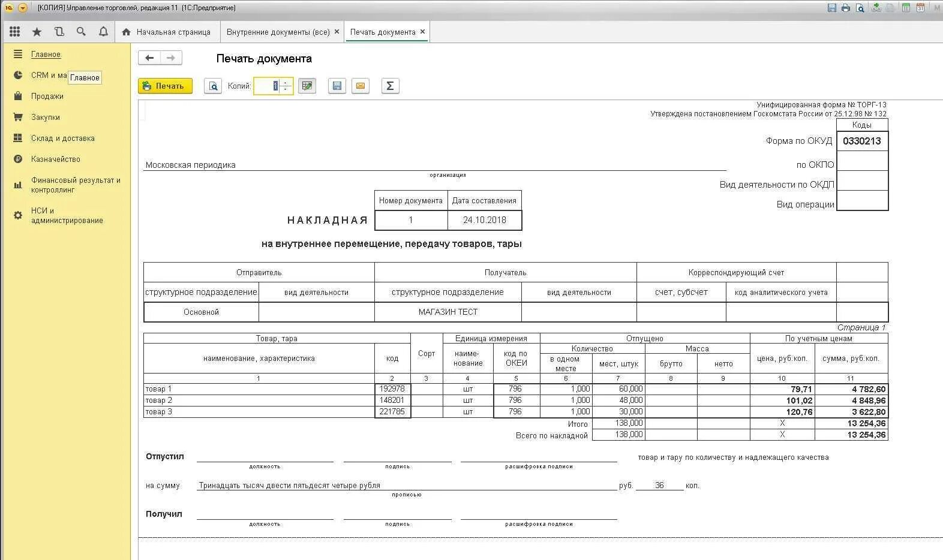This screenshot has height=560, width=943.
Task: Click title bar Print icon
Action: click(846, 8)
